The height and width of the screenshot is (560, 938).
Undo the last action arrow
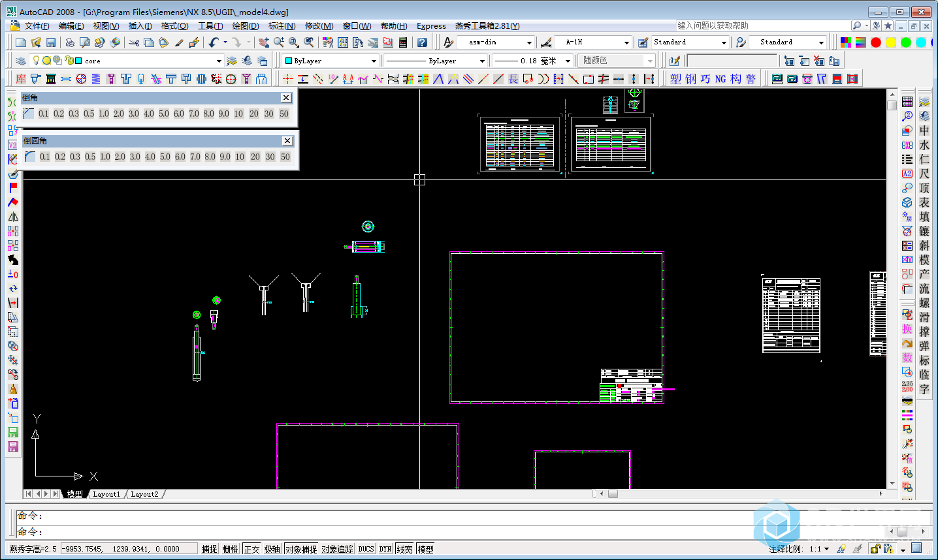point(214,42)
